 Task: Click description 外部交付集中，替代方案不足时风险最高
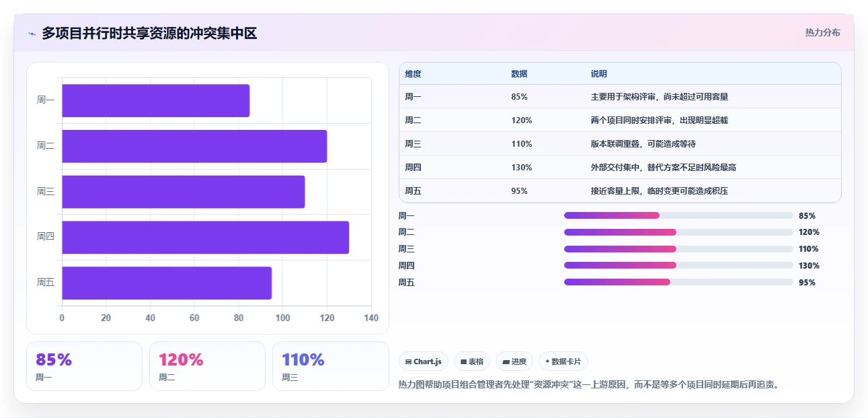664,168
